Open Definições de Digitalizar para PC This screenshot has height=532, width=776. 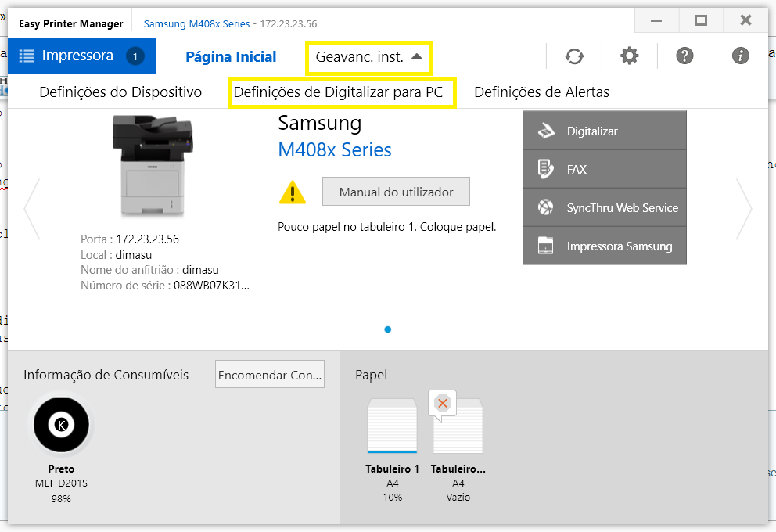tap(338, 92)
